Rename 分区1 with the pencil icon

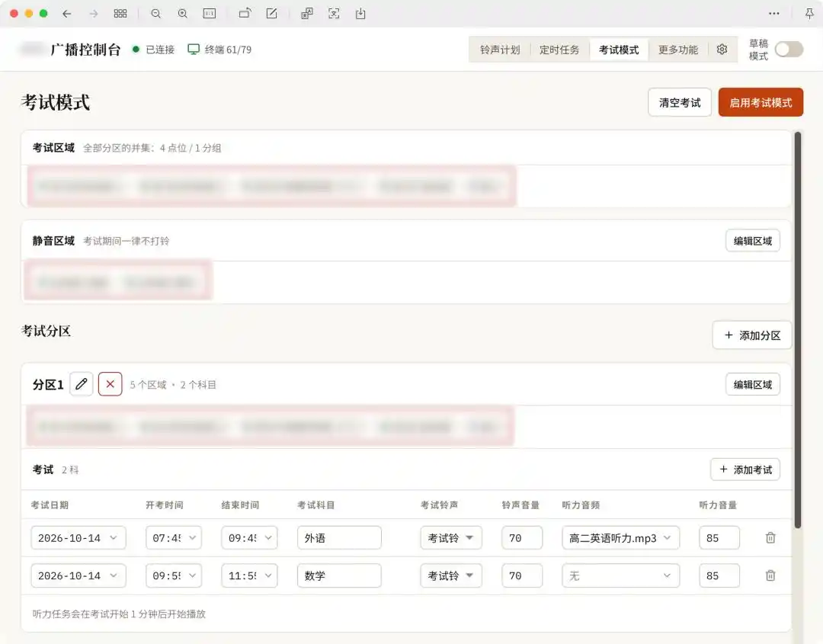(82, 384)
